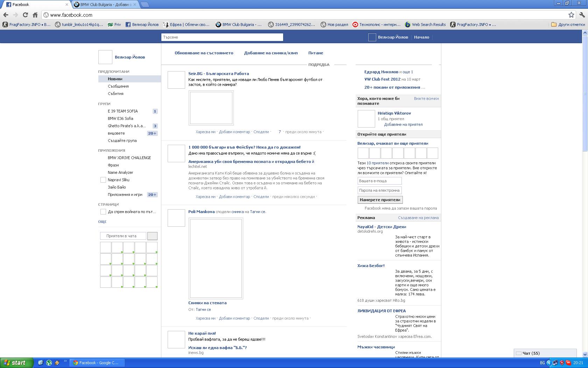Open the Ефреа bookmark in the bar
Viewport: 588px width, 368px height.
point(186,25)
